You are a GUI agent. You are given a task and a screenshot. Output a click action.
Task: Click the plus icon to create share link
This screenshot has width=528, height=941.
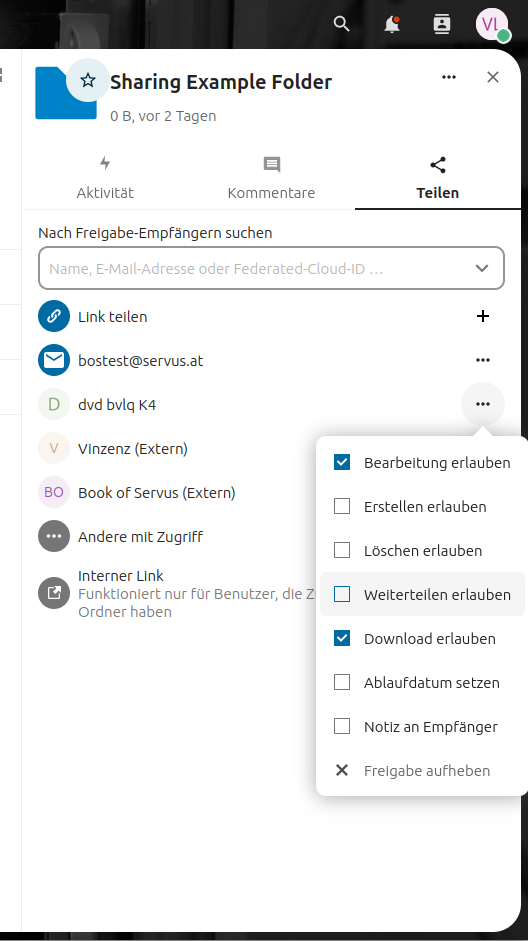click(x=482, y=316)
